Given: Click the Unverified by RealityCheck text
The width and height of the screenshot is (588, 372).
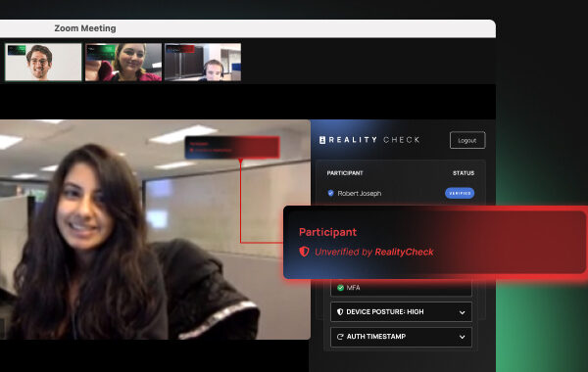Looking at the screenshot, I should click(x=374, y=252).
